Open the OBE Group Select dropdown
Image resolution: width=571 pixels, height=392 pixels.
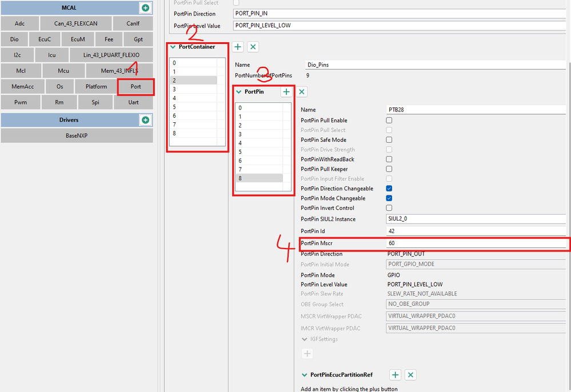[476, 304]
